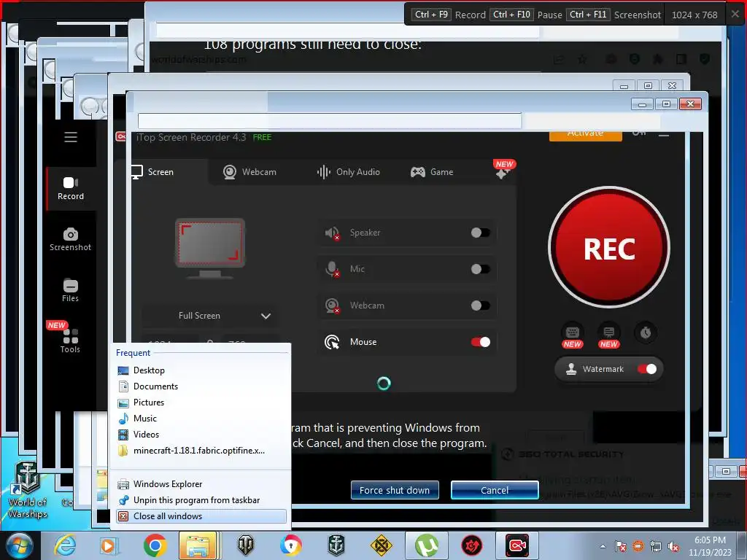The height and width of the screenshot is (560, 747).
Task: Click the Action Center flag tray icon
Action: click(x=621, y=546)
